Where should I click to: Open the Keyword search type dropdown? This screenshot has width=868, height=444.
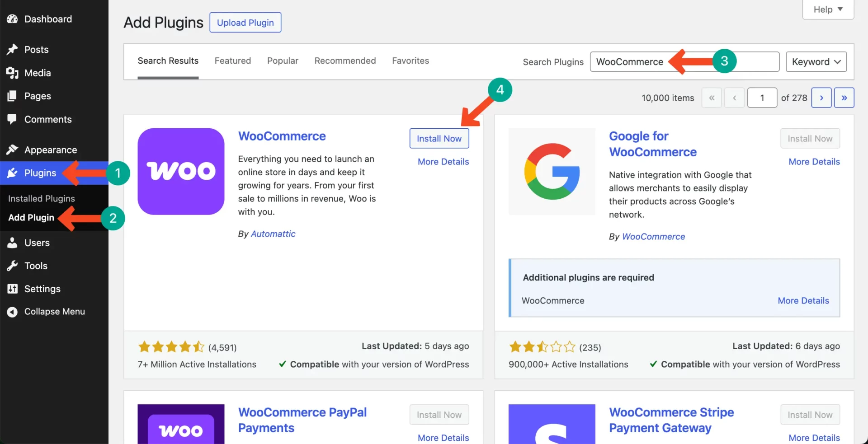tap(816, 61)
